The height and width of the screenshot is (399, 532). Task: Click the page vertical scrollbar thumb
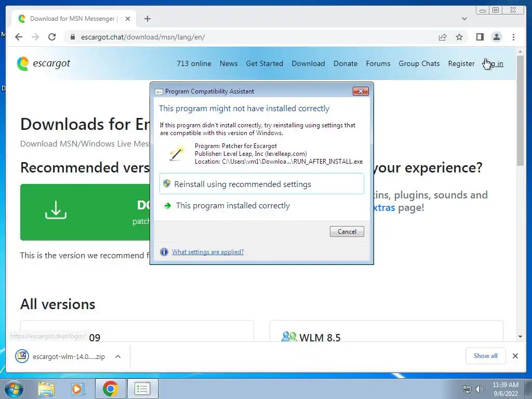point(520,110)
